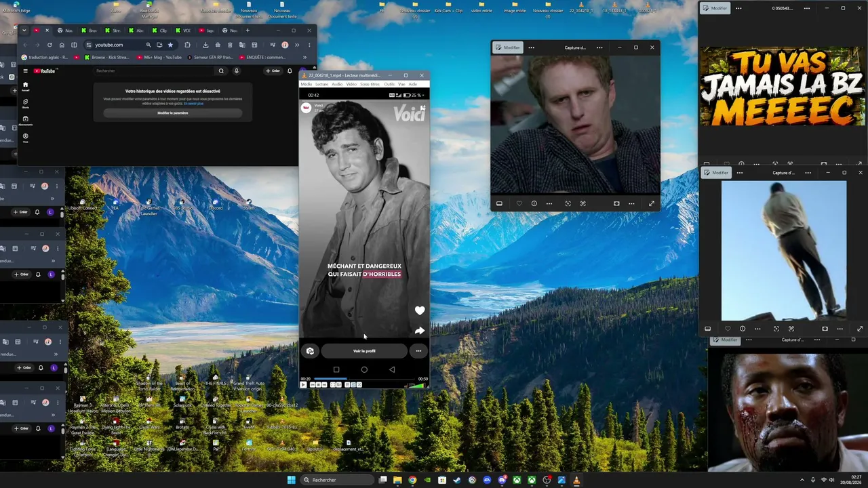This screenshot has width=868, height=488.
Task: Show hidden system tray icons chevron
Action: (x=802, y=480)
